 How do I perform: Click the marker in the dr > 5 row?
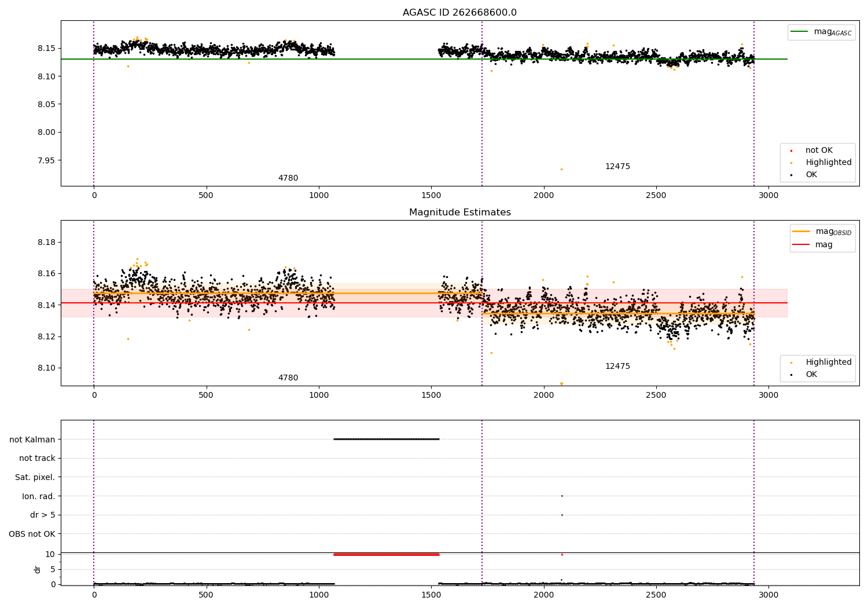(x=562, y=515)
